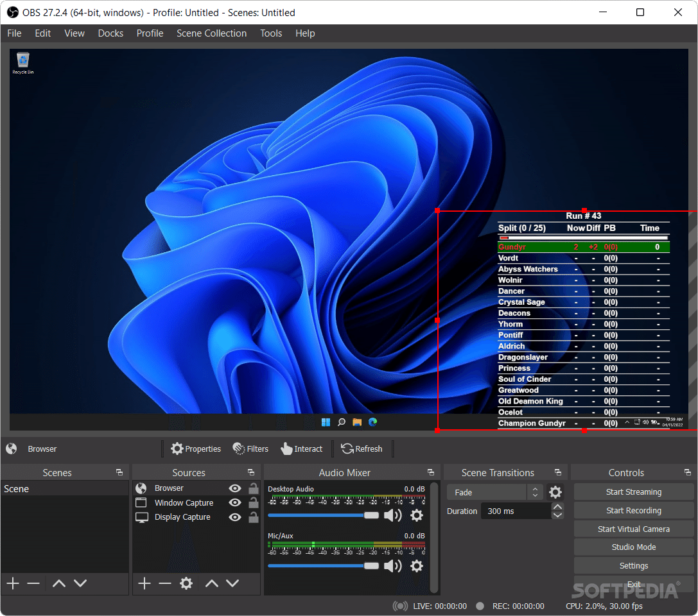Viewport: 698px width, 616px height.
Task: Hide the Display Capture source
Action: (x=235, y=517)
